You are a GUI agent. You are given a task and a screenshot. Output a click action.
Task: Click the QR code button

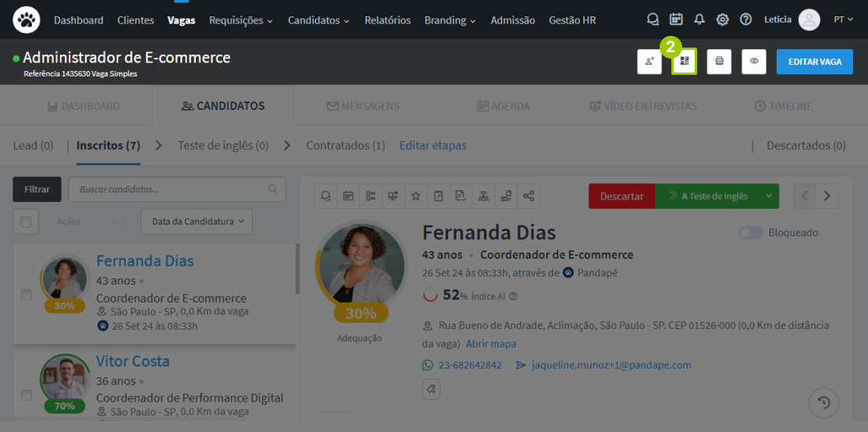tap(685, 62)
